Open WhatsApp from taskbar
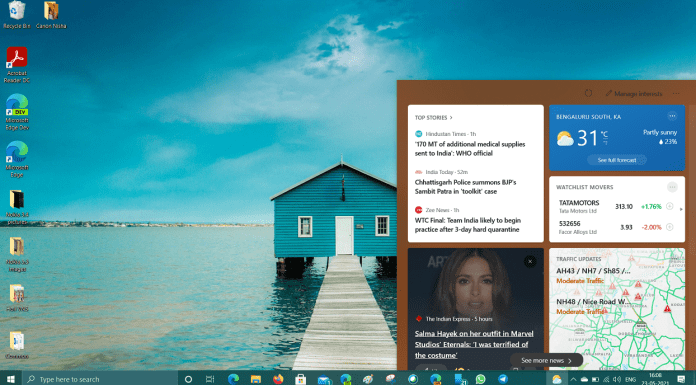This screenshot has height=385, width=696. pos(480,379)
